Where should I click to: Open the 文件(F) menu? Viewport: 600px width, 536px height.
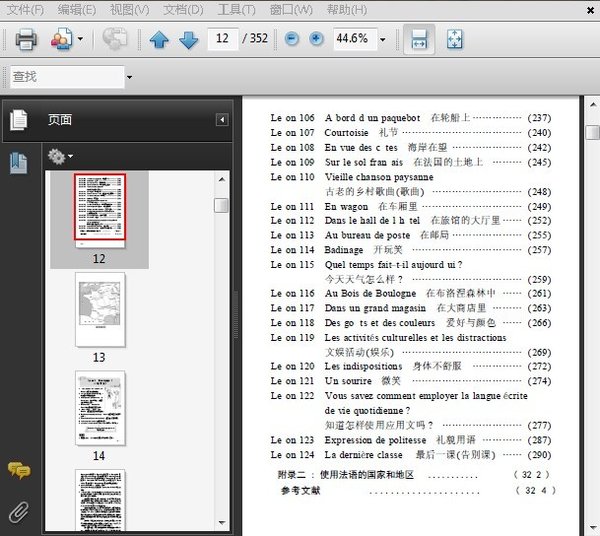click(25, 10)
